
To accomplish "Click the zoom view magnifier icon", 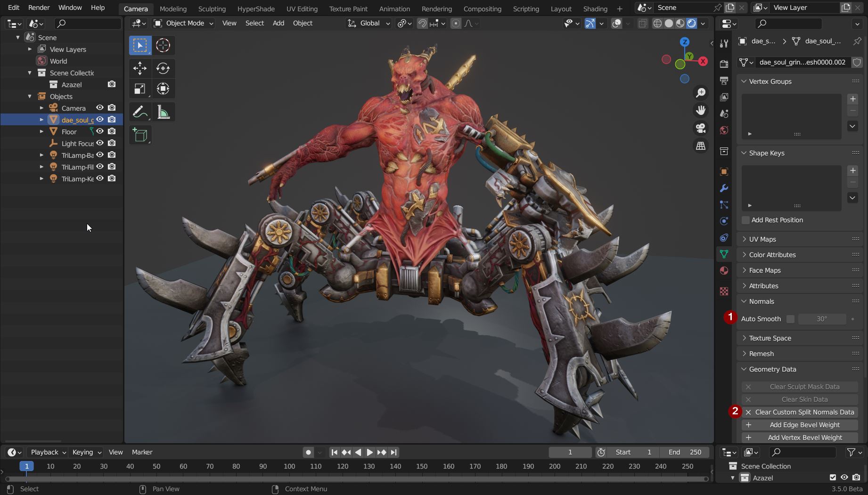I will click(701, 93).
